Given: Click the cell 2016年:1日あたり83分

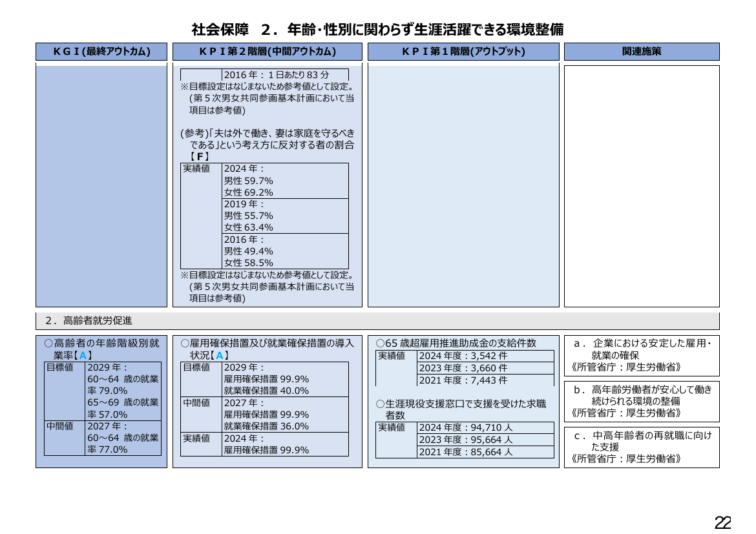Looking at the screenshot, I should 286,75.
